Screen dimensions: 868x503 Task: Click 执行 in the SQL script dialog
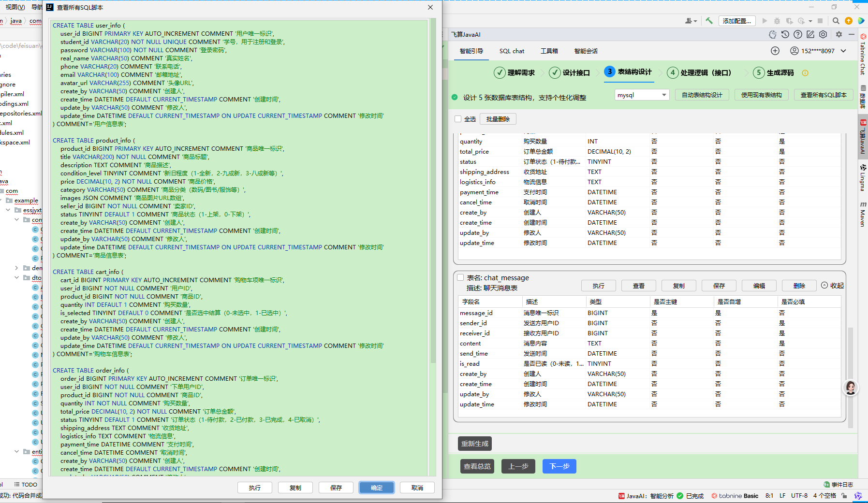[255, 488]
